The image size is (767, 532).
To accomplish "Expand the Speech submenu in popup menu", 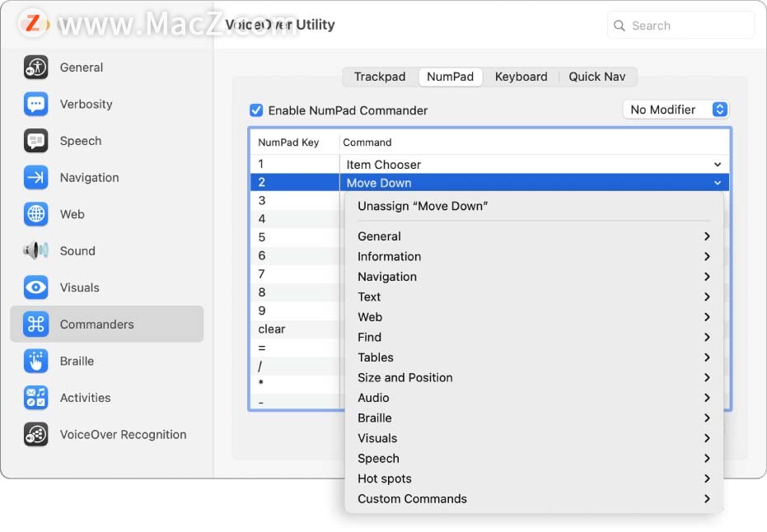I will tap(534, 459).
